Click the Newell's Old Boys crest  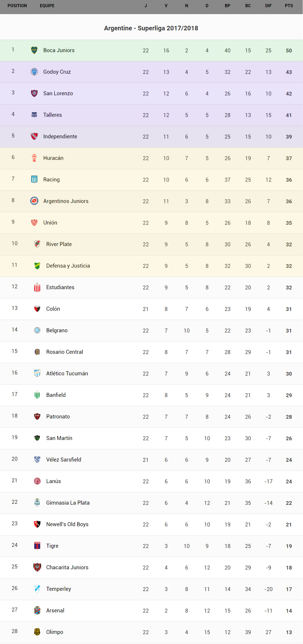(x=37, y=524)
